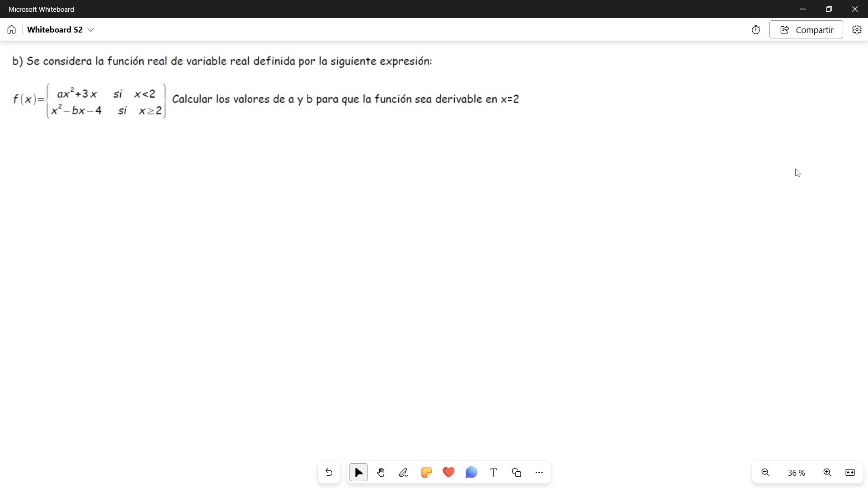Open the Whiteboard 52 name dropdown
868x488 pixels.
pyautogui.click(x=90, y=30)
